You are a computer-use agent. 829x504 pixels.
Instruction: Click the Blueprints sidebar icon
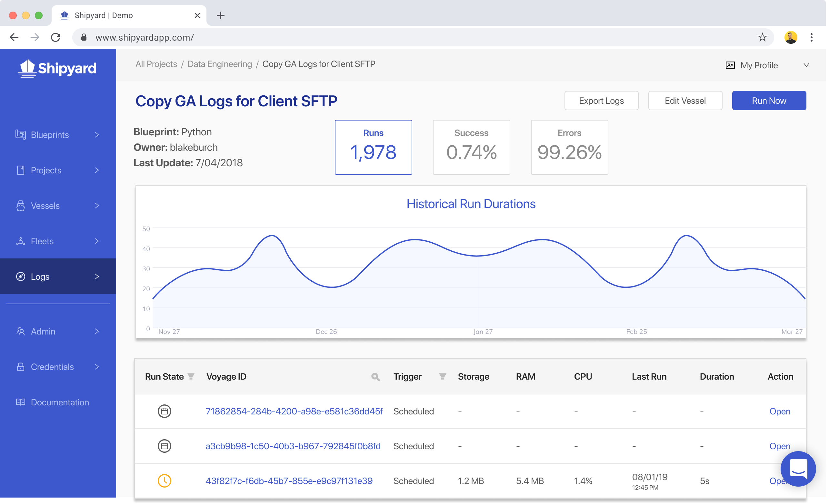(x=21, y=135)
